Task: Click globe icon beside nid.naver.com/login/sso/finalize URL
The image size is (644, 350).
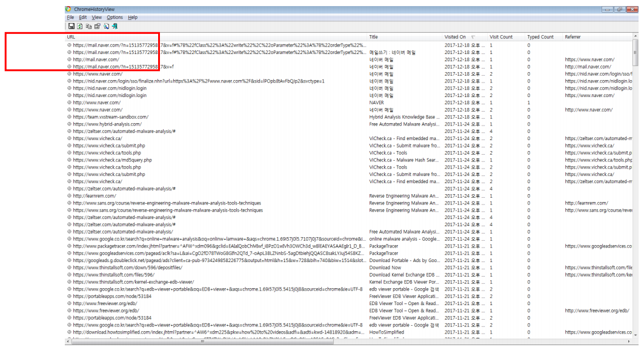Action: (70, 81)
